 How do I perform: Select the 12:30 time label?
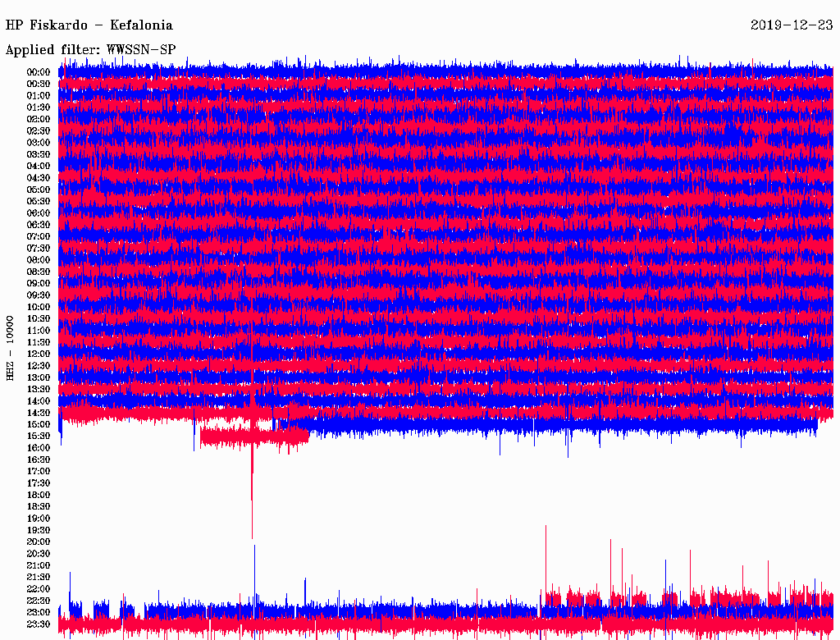pos(39,366)
